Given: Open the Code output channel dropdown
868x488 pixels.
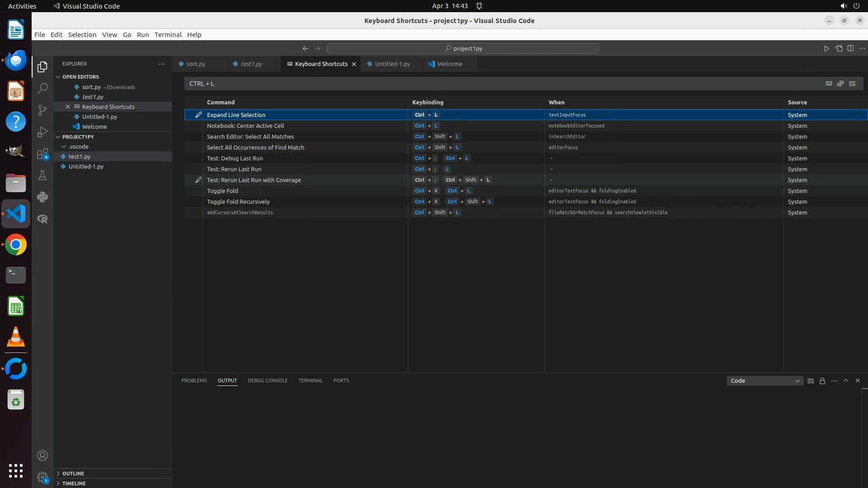Looking at the screenshot, I should point(765,381).
